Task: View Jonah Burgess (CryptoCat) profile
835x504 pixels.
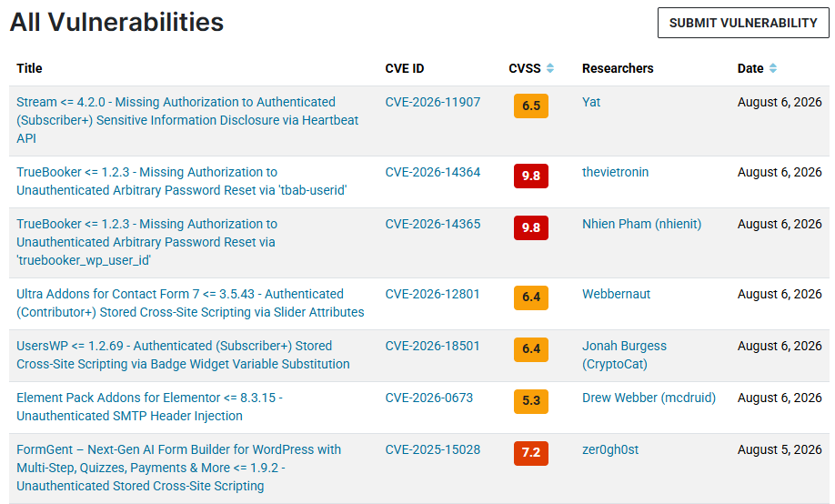Action: coord(624,355)
